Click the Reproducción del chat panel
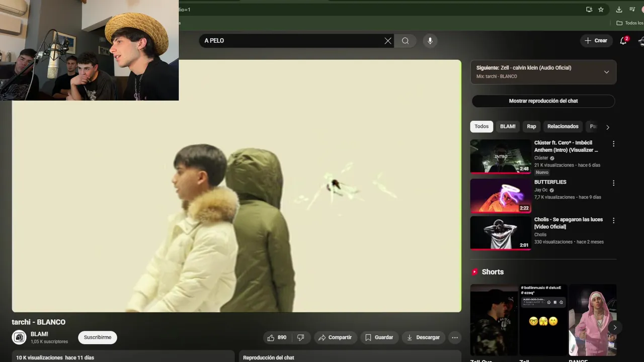This screenshot has width=644, height=362. (x=350, y=357)
